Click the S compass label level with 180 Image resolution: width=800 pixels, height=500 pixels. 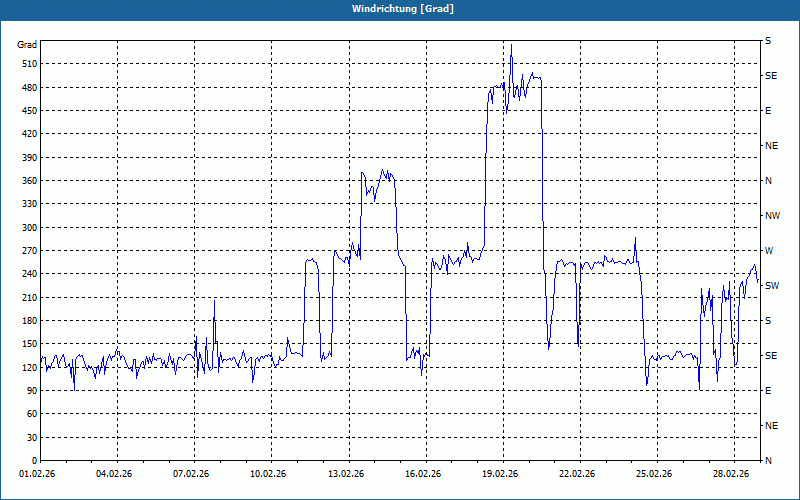[x=768, y=321]
